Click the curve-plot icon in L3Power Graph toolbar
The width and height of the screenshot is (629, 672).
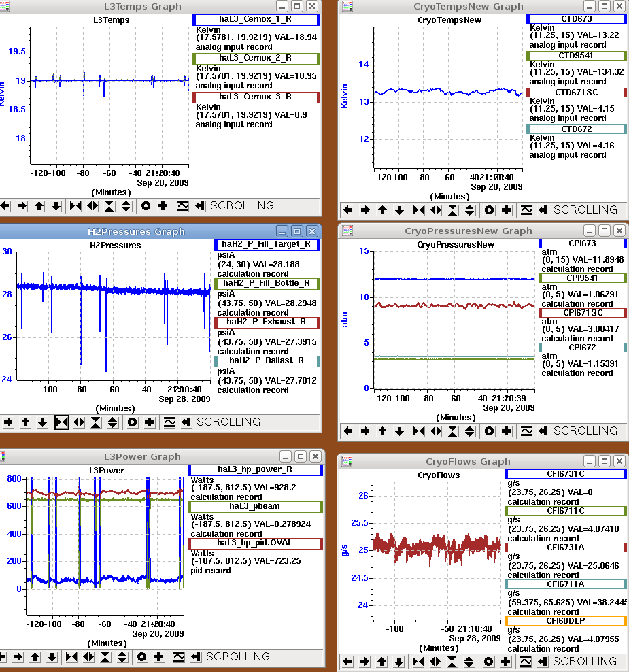pos(179,657)
